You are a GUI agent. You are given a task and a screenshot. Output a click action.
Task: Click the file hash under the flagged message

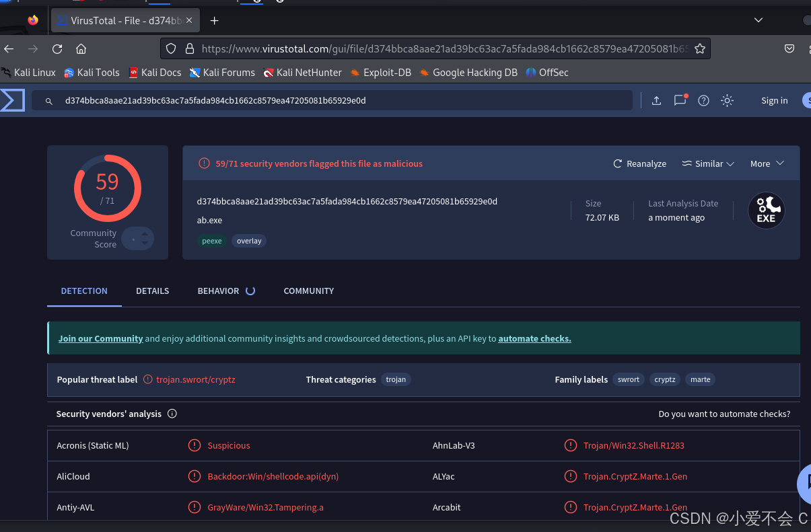pyautogui.click(x=347, y=201)
